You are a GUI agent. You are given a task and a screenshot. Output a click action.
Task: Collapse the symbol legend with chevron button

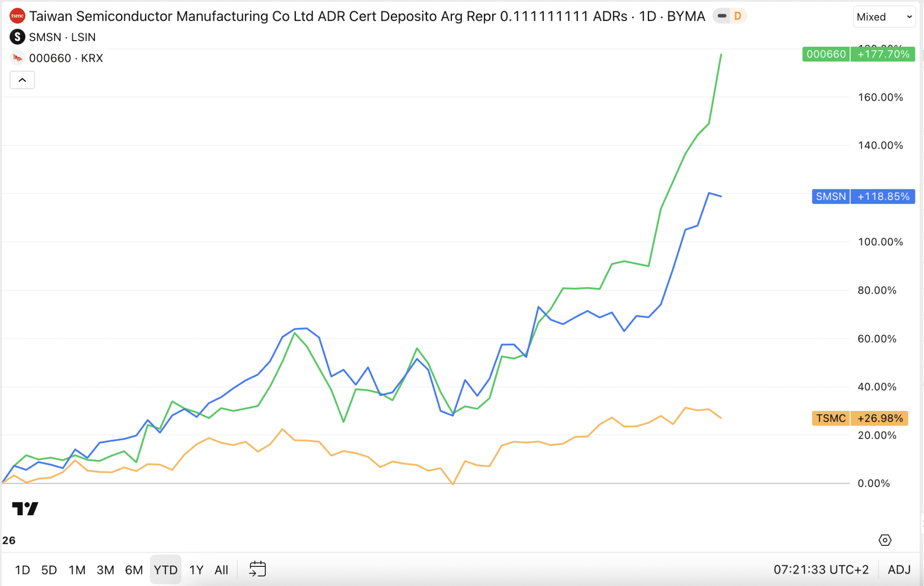tap(22, 80)
